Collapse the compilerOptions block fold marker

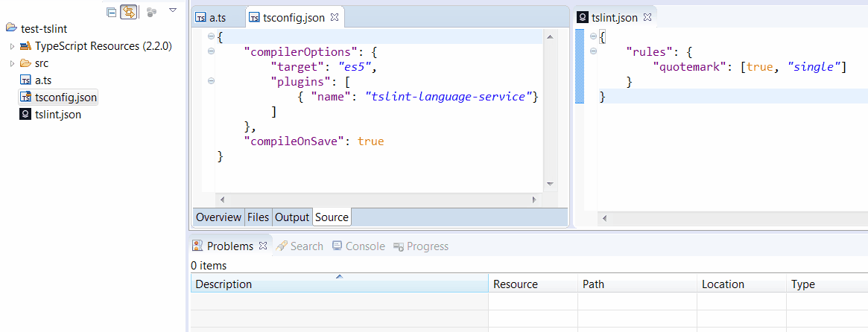[211, 51]
